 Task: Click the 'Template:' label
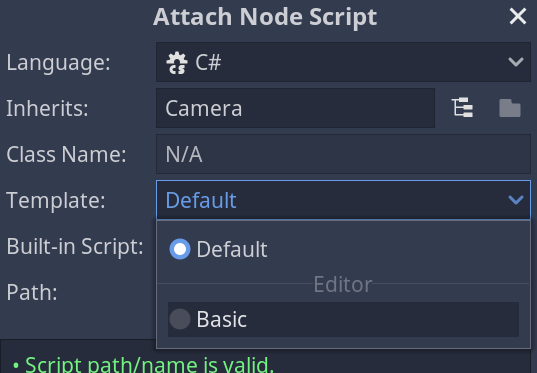pyautogui.click(x=56, y=200)
